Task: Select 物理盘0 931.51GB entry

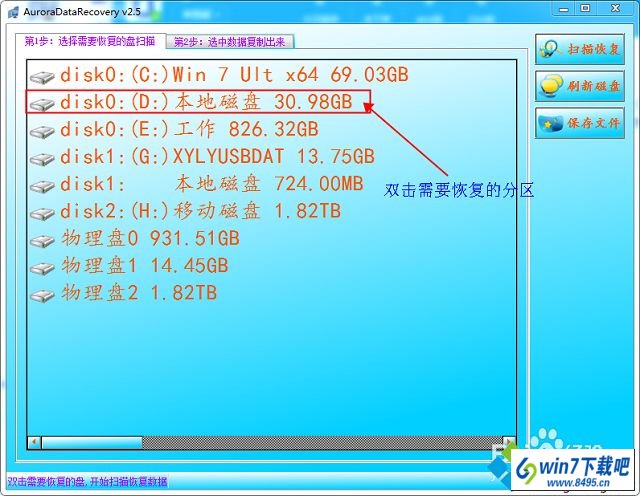Action: pyautogui.click(x=150, y=238)
